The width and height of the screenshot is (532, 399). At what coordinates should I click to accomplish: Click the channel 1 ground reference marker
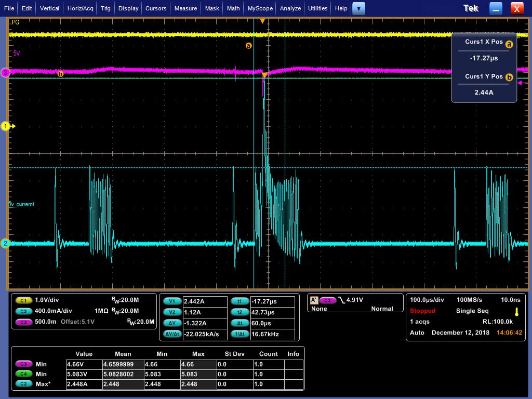click(6, 126)
